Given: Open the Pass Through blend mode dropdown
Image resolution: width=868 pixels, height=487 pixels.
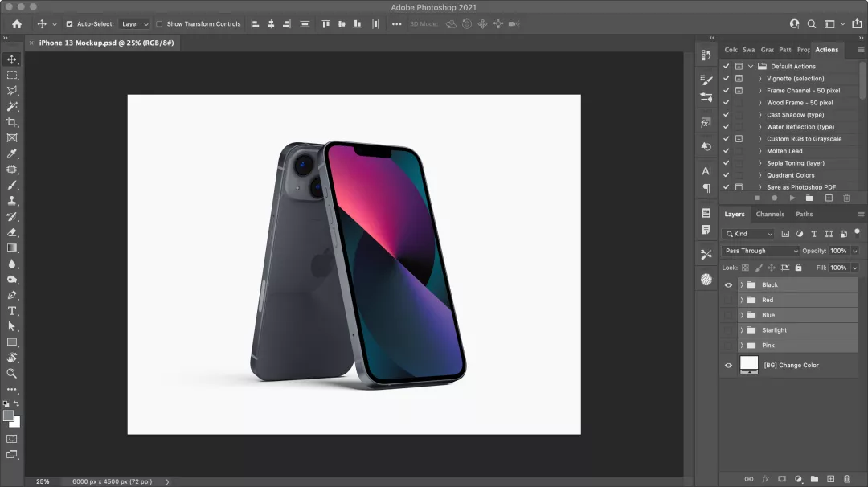Looking at the screenshot, I should (x=761, y=251).
